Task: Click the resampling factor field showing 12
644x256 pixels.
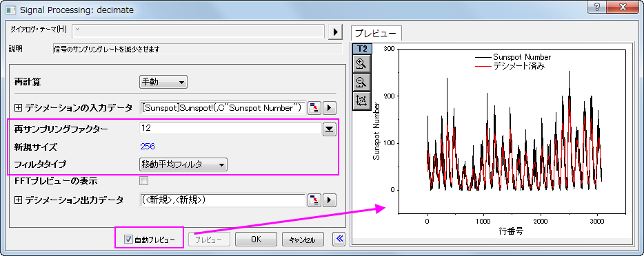Action: tap(230, 128)
